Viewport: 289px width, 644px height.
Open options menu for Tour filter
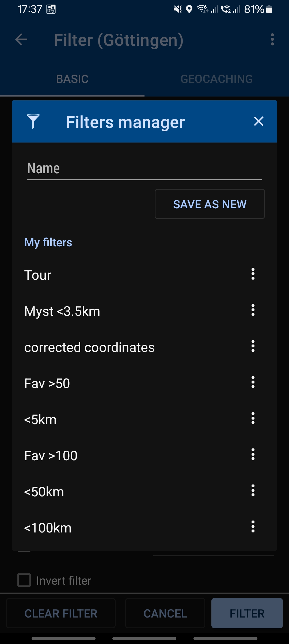(253, 274)
